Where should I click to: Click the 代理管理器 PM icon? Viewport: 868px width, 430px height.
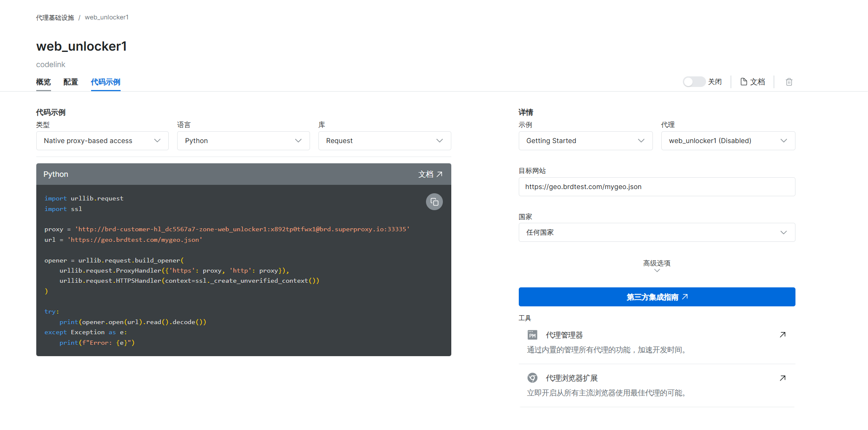pyautogui.click(x=532, y=335)
